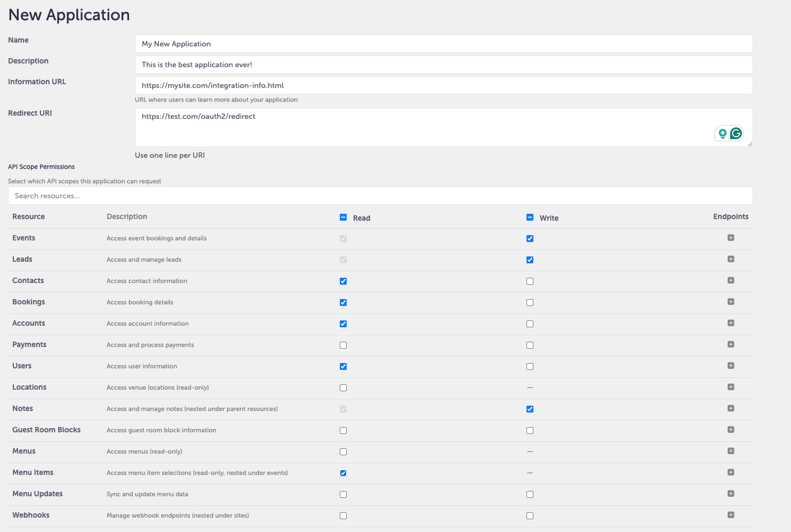Viewport: 791px width, 532px height.
Task: Disable Write permission for Events
Action: 530,238
